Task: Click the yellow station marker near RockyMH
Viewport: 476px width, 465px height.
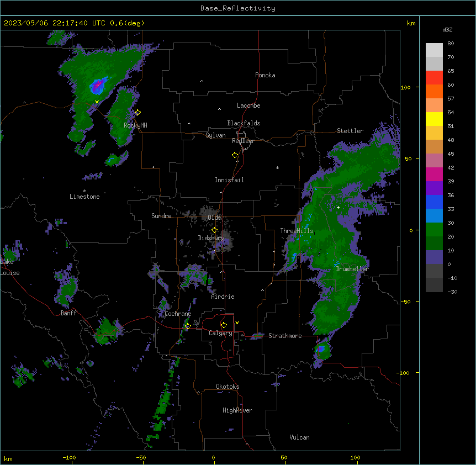Action: point(137,112)
